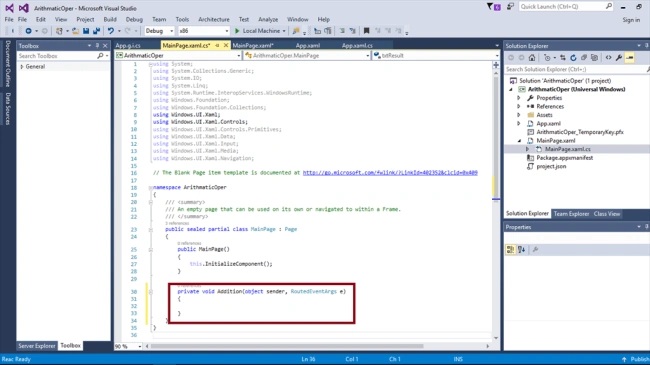Image resolution: width=650 pixels, height=365 pixels.
Task: Expand the General group in Toolbox
Action: point(22,66)
